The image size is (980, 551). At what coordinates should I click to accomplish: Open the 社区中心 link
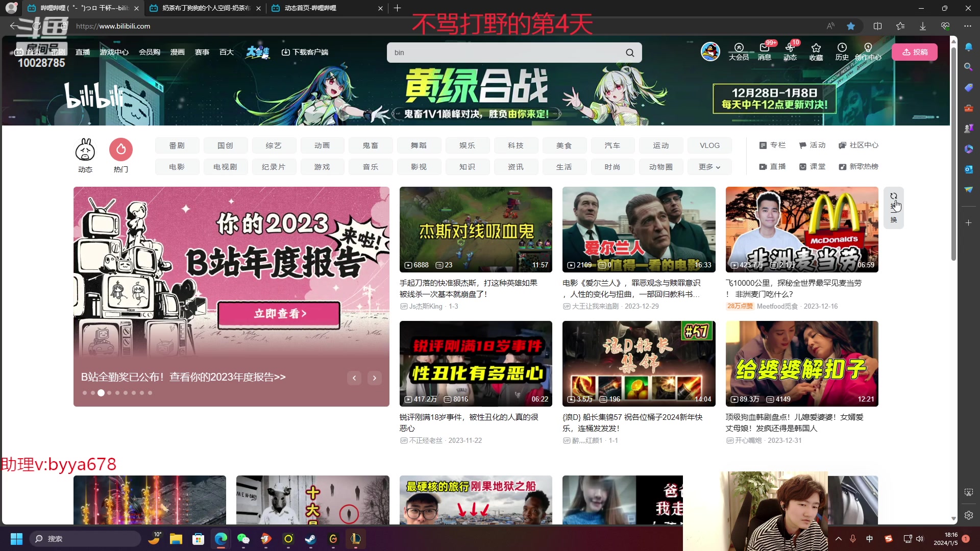click(859, 145)
